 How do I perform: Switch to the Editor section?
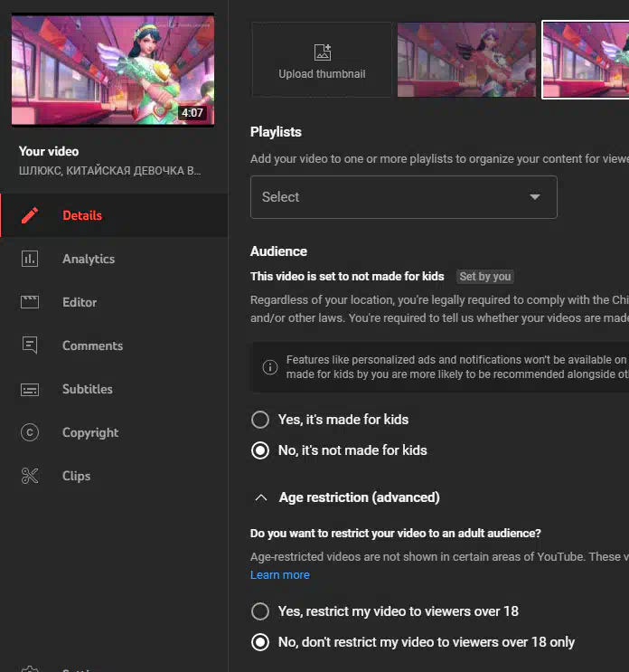(x=114, y=302)
